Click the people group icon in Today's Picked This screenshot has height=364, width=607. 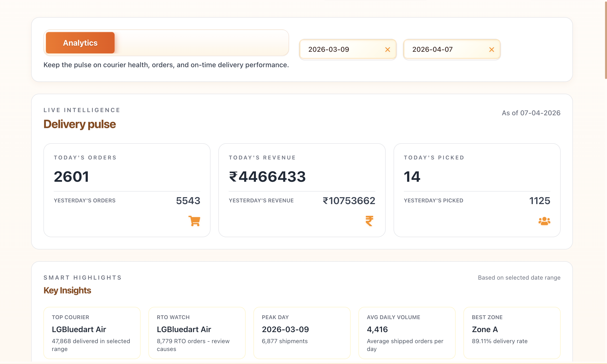point(544,221)
